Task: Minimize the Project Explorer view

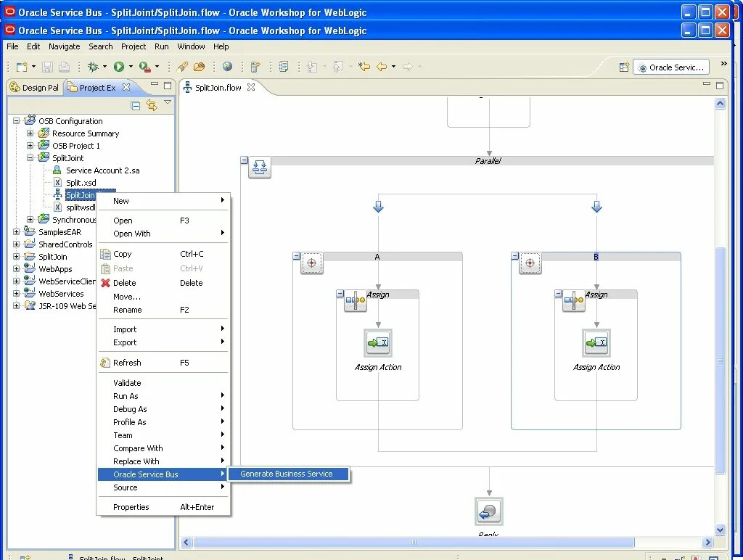Action: click(x=155, y=84)
